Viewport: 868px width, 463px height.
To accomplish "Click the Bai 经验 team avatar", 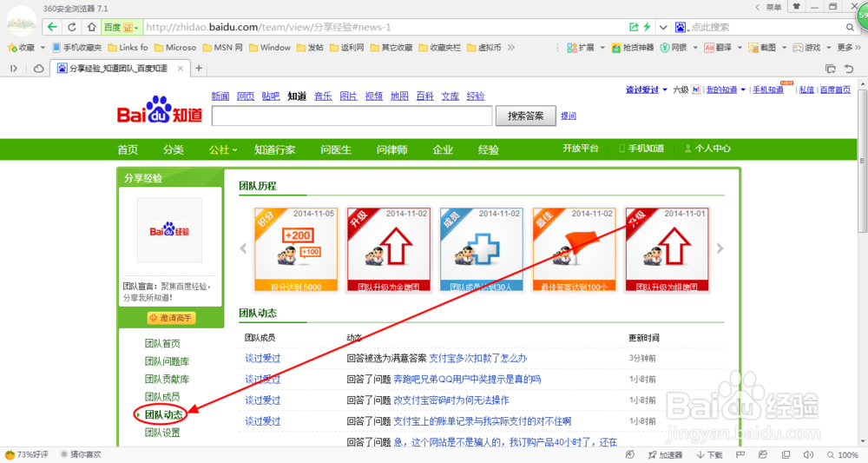I will [169, 230].
